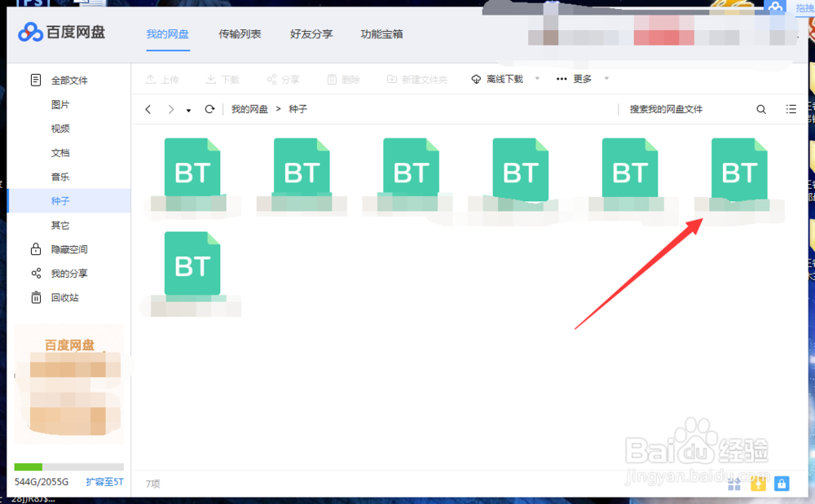This screenshot has height=504, width=815.
Task: Open the 好友分享 tab
Action: [311, 34]
